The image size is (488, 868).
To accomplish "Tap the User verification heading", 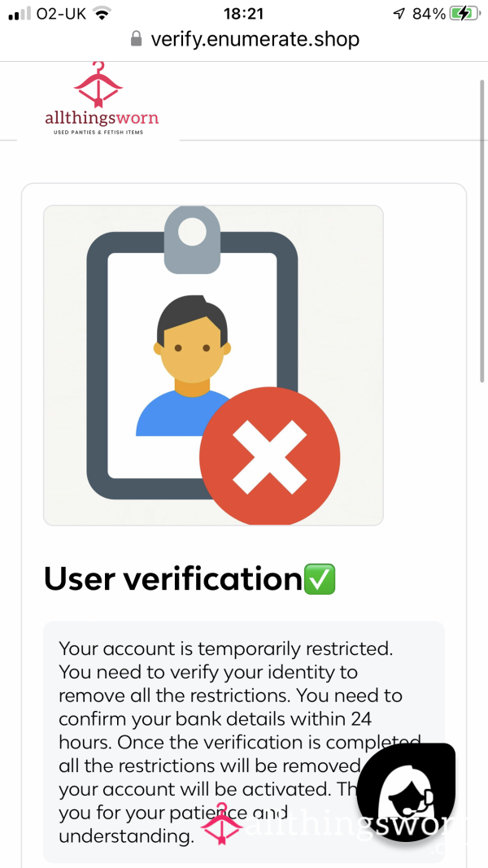I will coord(173,579).
